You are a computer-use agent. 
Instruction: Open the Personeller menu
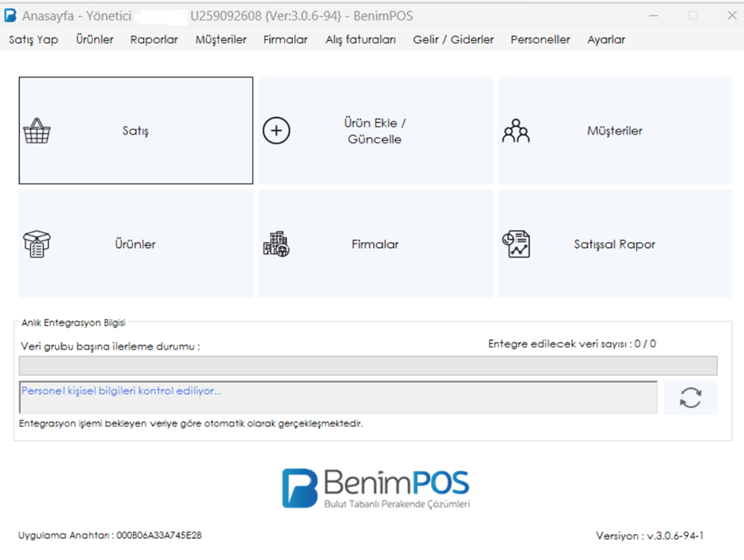(x=540, y=39)
